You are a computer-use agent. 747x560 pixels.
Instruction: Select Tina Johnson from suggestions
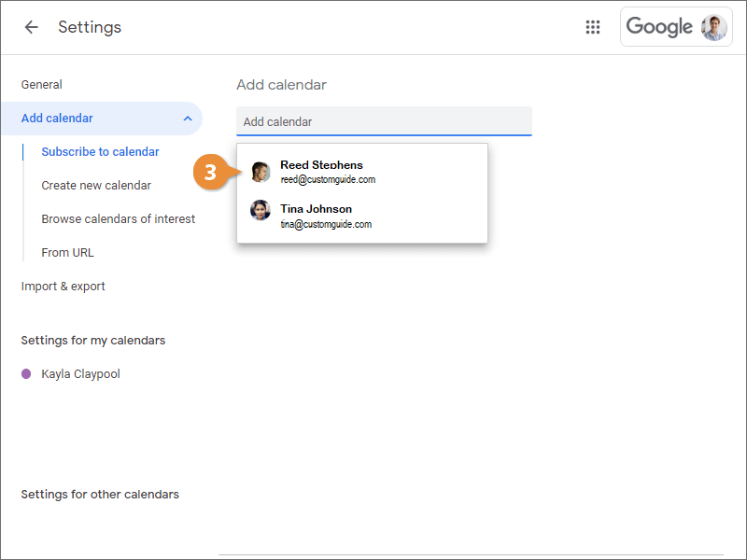tap(362, 216)
